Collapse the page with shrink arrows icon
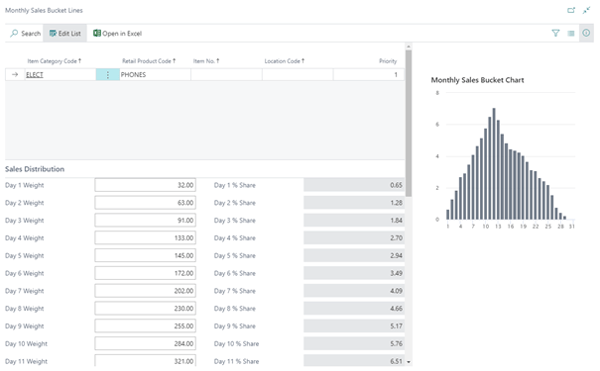This screenshot has height=371, width=600. point(586,10)
